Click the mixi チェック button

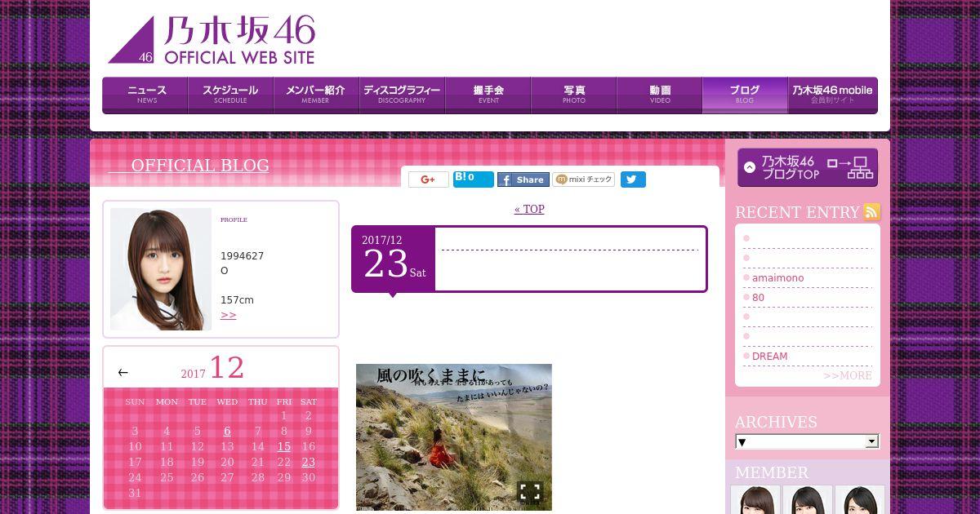583,179
